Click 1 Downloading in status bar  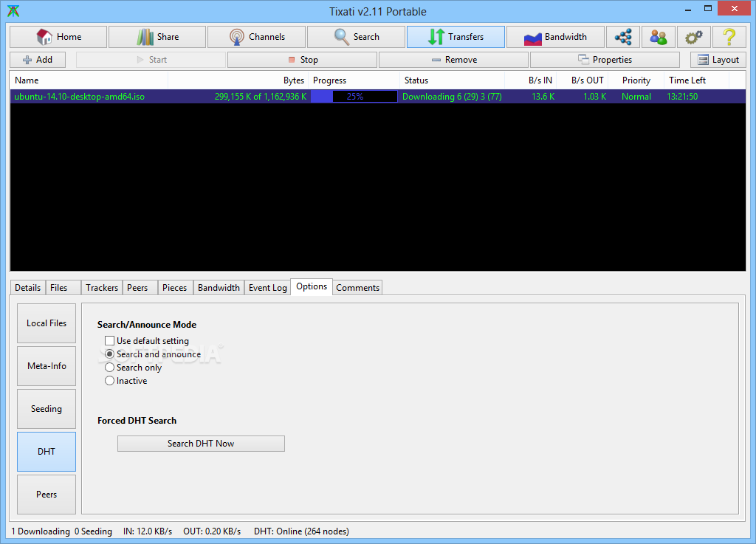point(41,531)
